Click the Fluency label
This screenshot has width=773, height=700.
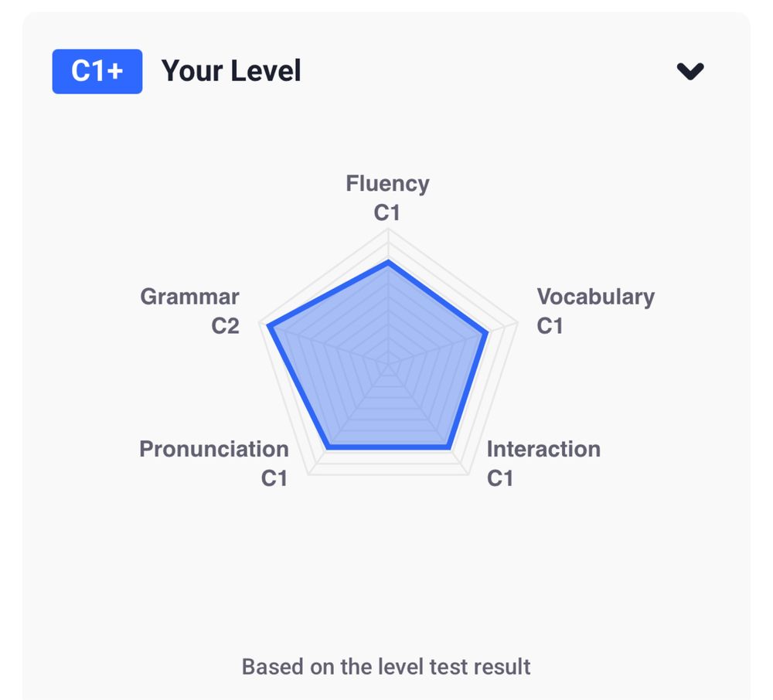(387, 184)
